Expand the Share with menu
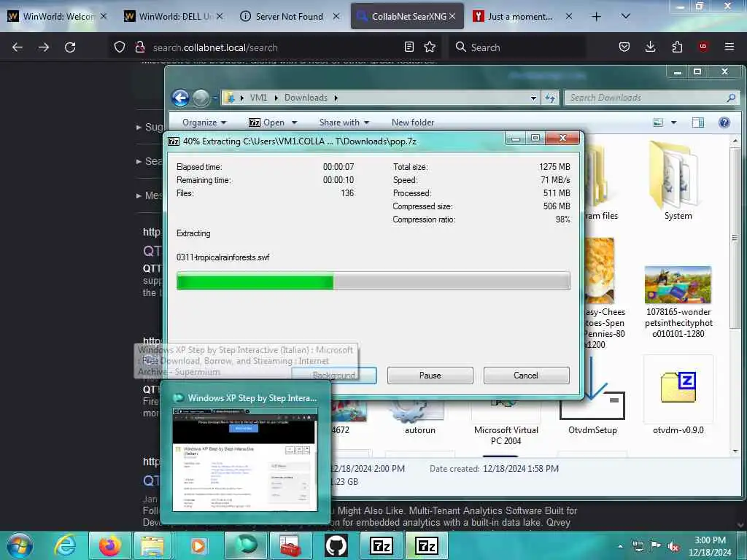This screenshot has width=747, height=560. pyautogui.click(x=344, y=122)
